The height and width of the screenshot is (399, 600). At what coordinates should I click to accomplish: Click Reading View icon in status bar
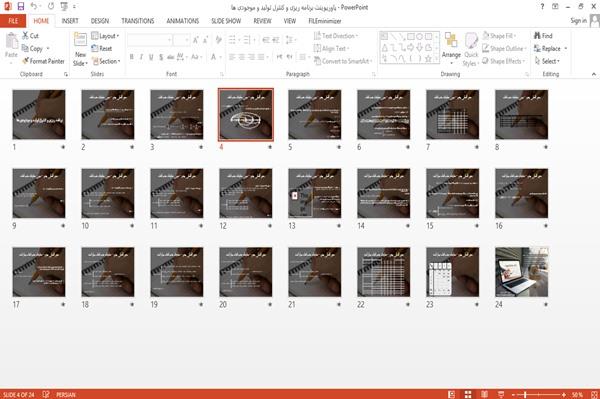click(x=484, y=394)
